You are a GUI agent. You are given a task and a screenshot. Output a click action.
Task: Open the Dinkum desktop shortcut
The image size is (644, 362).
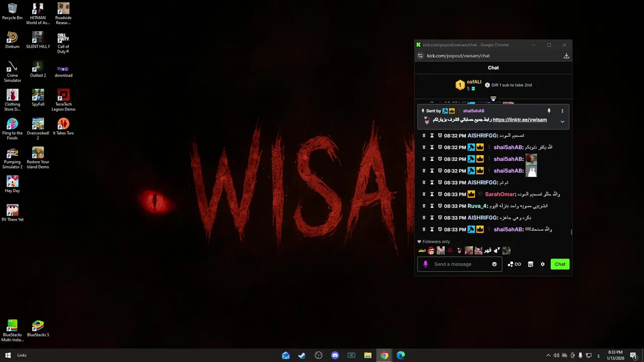(13, 41)
